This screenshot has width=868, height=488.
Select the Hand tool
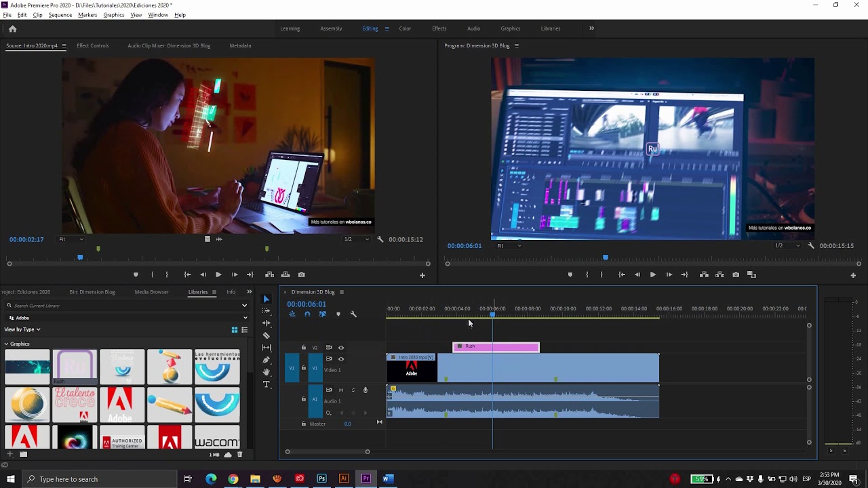[266, 372]
